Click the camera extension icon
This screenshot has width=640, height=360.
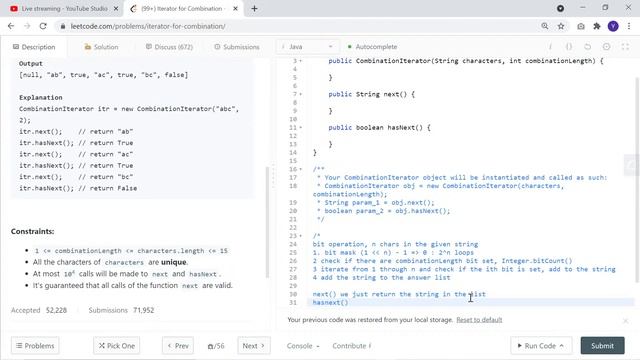coord(580,26)
